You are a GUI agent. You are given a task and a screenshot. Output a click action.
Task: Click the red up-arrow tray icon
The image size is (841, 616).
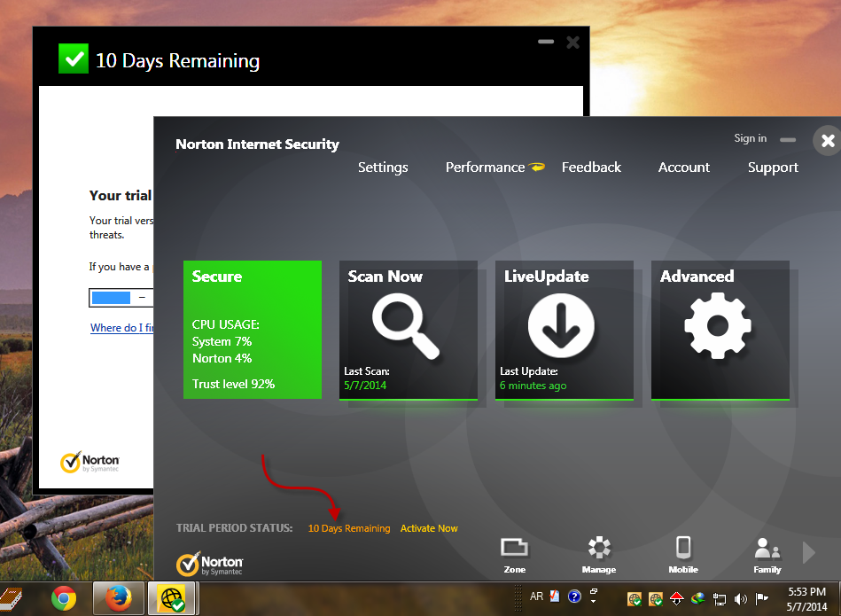677,598
